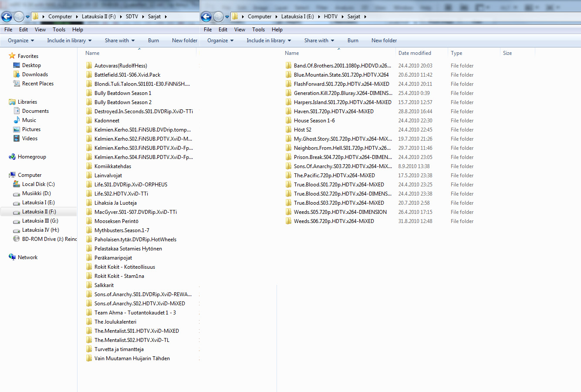Go back in the left SDTV Explorer window
Viewport: 581px width, 392px height.
point(7,17)
